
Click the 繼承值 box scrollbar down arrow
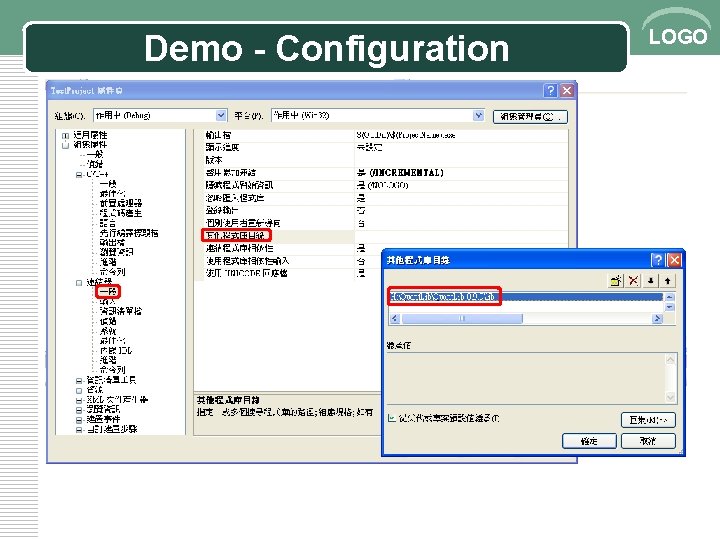(x=670, y=397)
